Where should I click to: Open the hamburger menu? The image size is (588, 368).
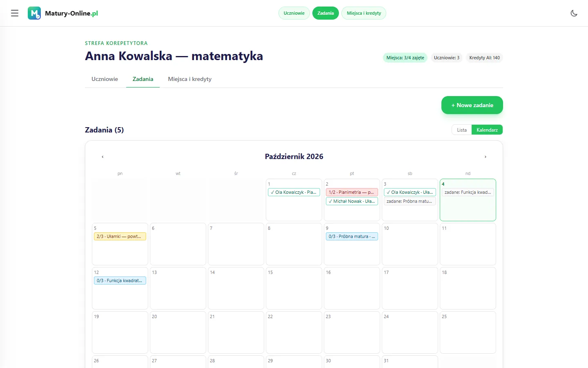(15, 13)
